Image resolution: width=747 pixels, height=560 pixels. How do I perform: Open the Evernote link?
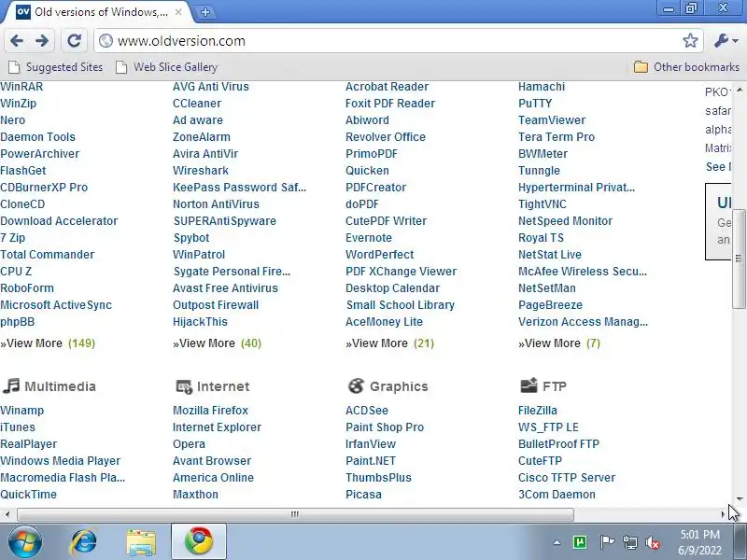point(369,238)
